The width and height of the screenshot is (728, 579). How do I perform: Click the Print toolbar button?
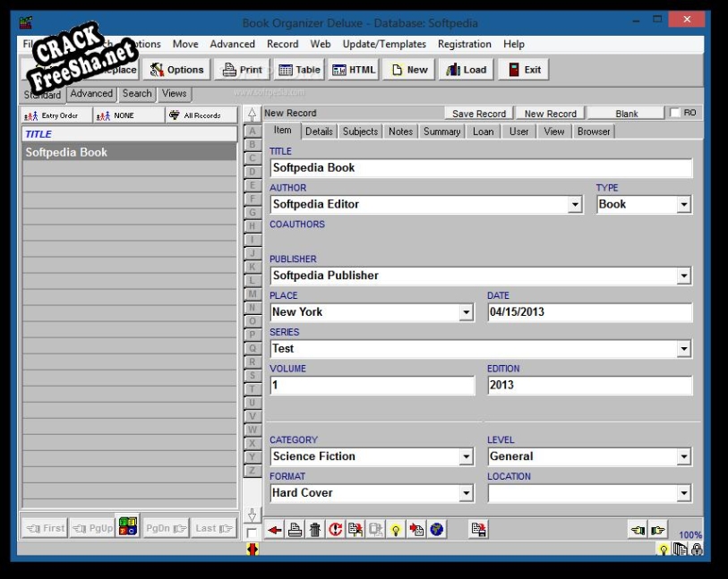click(x=242, y=70)
